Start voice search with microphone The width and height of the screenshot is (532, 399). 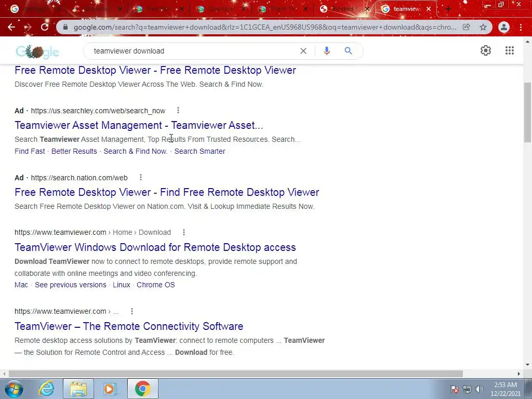pyautogui.click(x=327, y=51)
